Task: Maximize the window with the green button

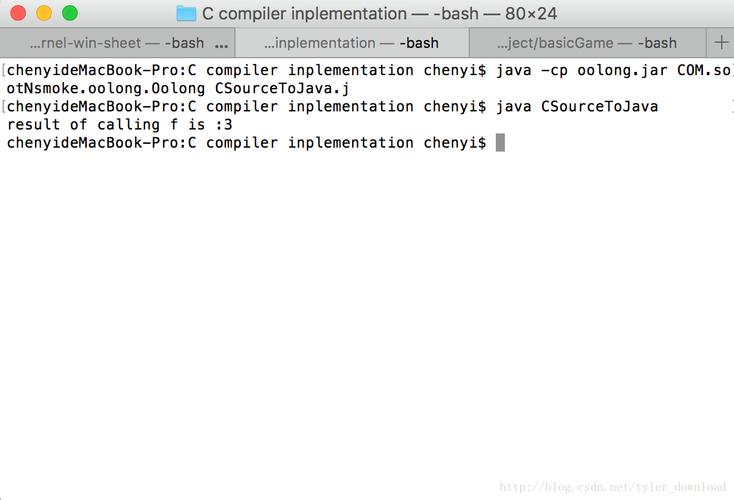Action: click(69, 13)
